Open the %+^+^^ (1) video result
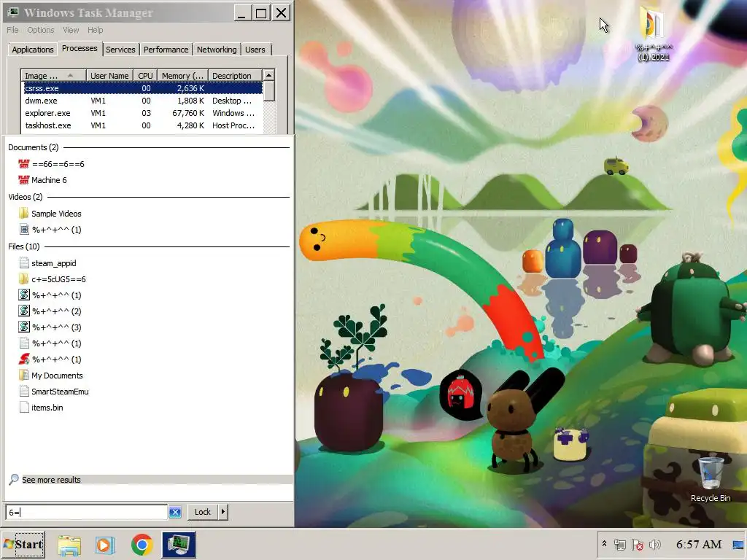 point(50,230)
